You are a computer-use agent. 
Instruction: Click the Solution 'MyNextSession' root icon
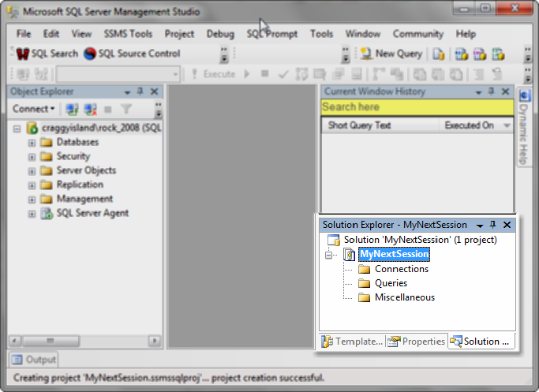(x=333, y=240)
